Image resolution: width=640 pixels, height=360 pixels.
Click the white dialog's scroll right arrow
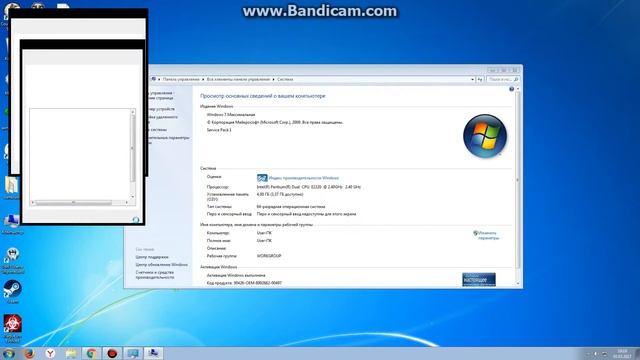[x=127, y=202]
